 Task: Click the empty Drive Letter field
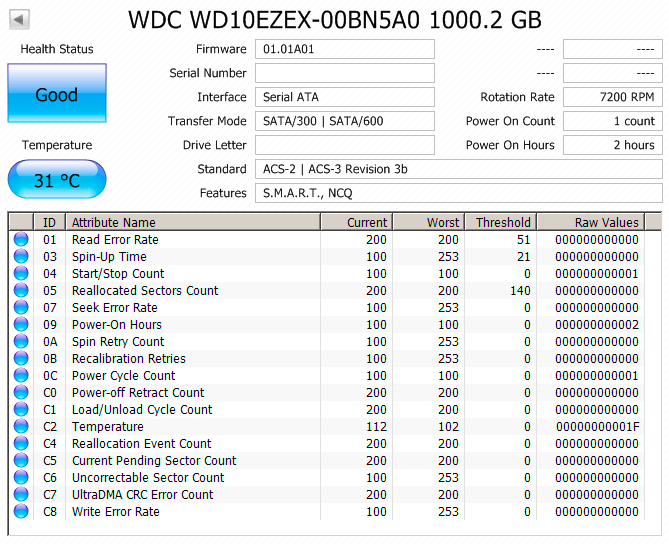345,145
